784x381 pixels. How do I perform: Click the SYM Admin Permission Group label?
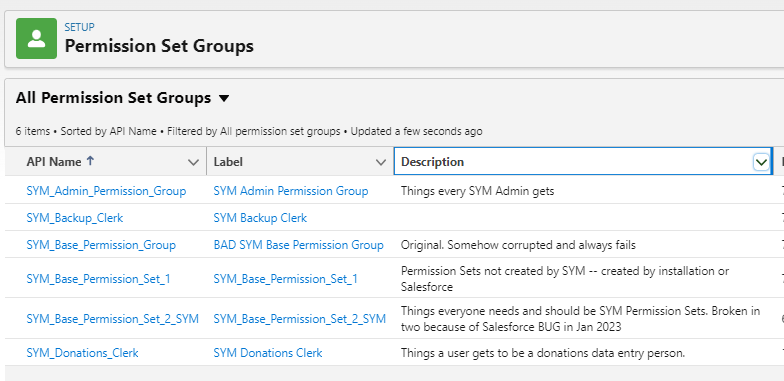pos(291,191)
